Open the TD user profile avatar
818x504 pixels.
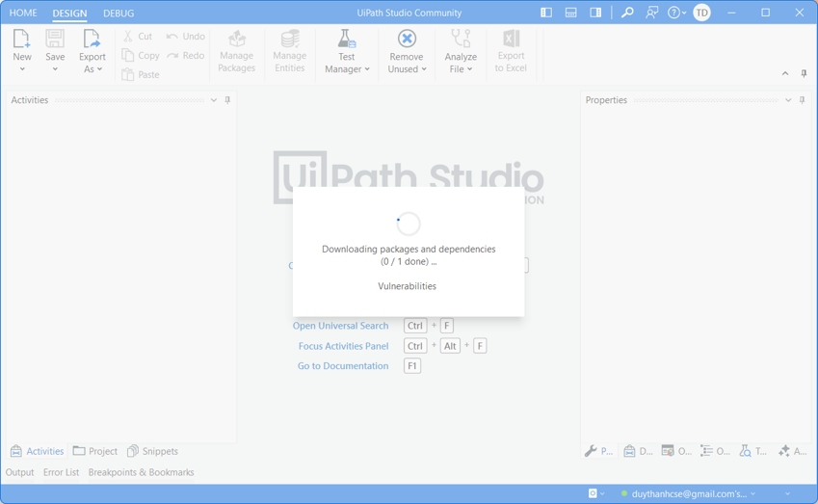pos(701,13)
